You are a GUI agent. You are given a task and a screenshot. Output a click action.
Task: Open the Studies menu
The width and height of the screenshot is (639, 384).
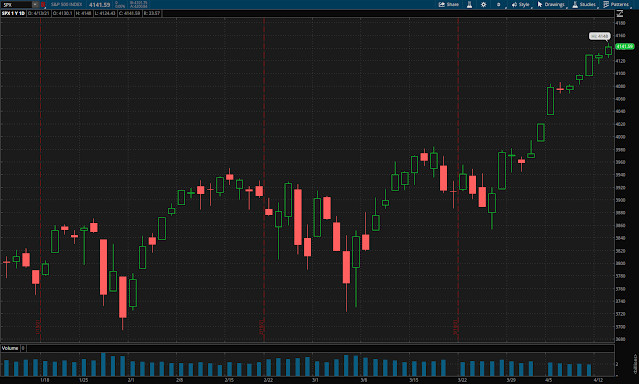(584, 4)
